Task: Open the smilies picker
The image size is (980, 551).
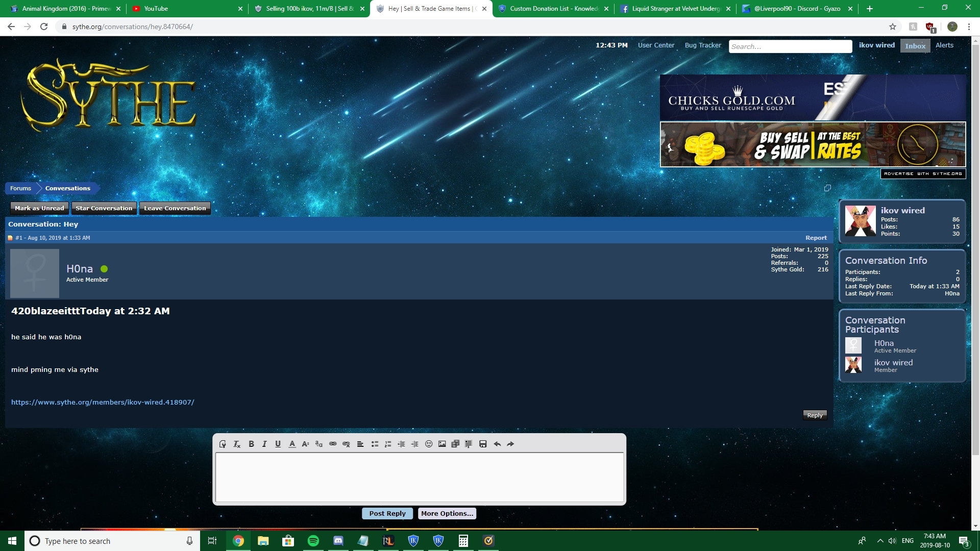Action: tap(429, 444)
